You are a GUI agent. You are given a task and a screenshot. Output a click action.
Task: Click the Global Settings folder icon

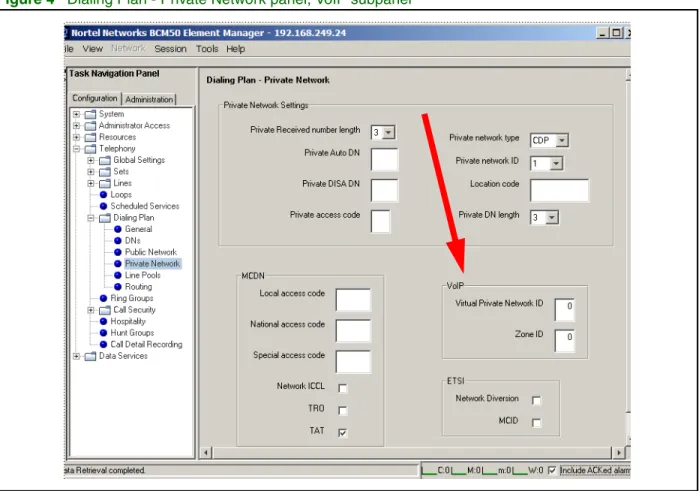105,160
